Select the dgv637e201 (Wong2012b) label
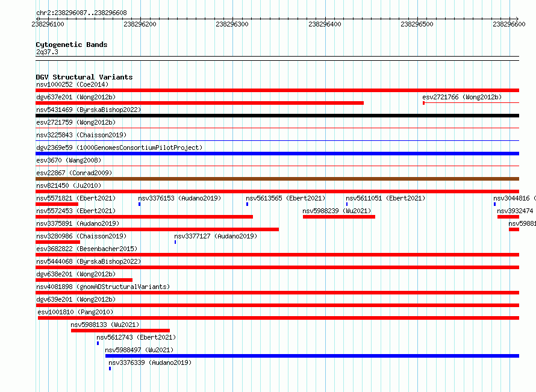The height and width of the screenshot is (392, 536). point(76,97)
